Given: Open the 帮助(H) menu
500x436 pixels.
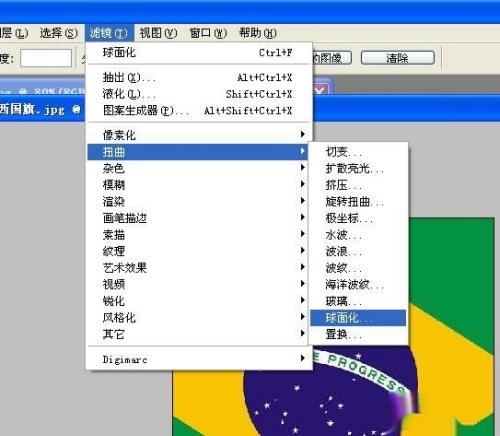Looking at the screenshot, I should click(258, 33).
